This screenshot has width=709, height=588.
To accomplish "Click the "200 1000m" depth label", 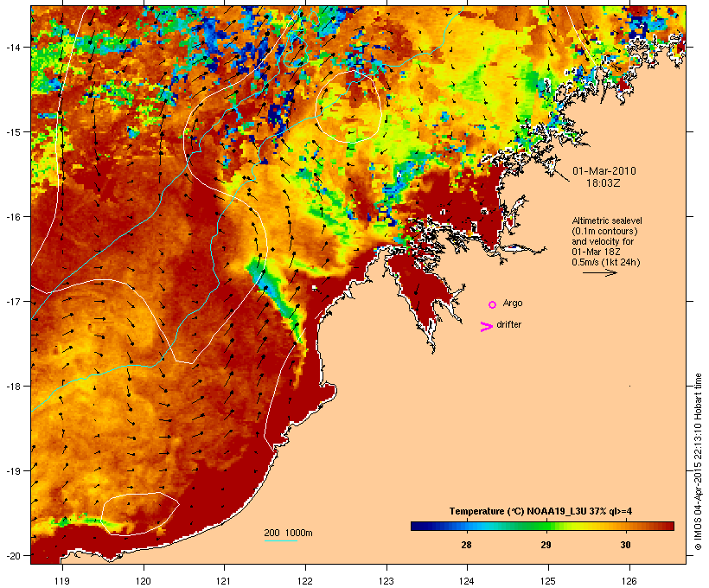I will (288, 533).
